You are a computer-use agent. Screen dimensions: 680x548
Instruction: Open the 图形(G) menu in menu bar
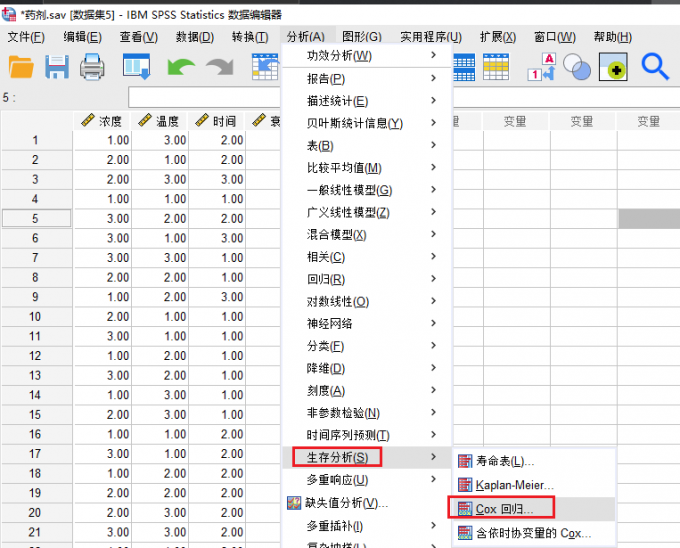pyautogui.click(x=360, y=37)
